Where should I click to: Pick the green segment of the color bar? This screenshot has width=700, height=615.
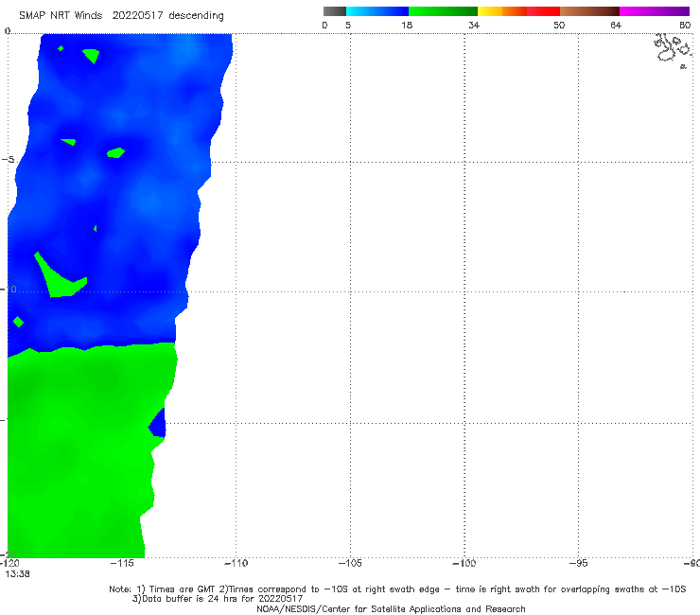coord(443,11)
